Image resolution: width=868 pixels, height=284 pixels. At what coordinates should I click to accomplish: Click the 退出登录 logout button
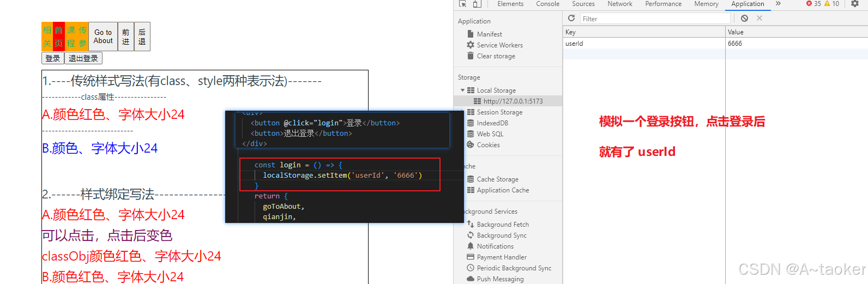click(x=83, y=58)
